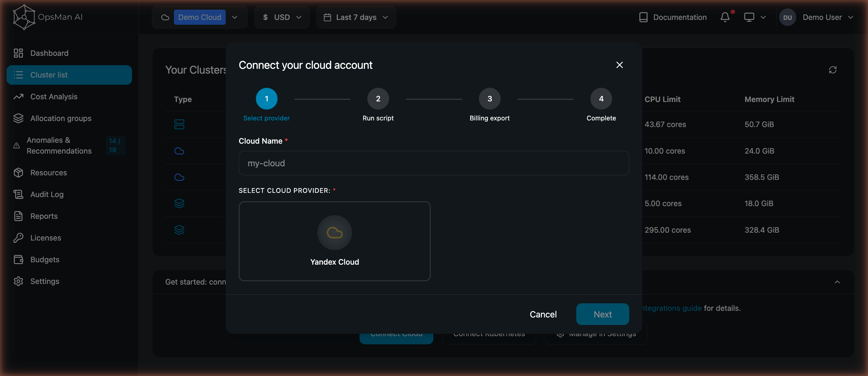Open notifications bell
This screenshot has width=868, height=376.
coord(725,17)
